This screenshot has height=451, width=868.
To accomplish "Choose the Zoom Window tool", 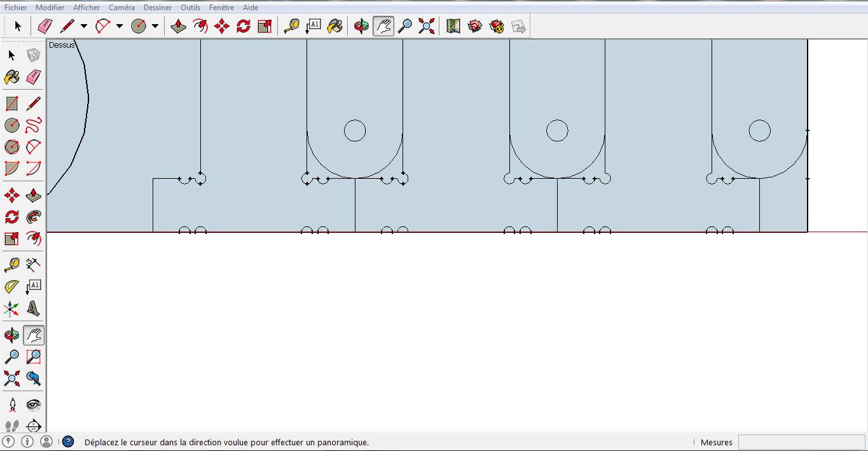I will tap(34, 357).
